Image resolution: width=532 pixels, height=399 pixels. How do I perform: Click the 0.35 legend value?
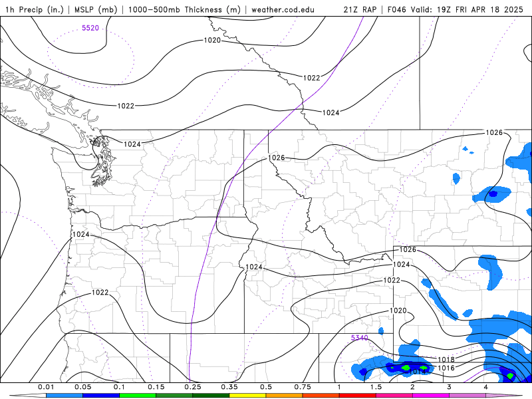tap(229, 387)
